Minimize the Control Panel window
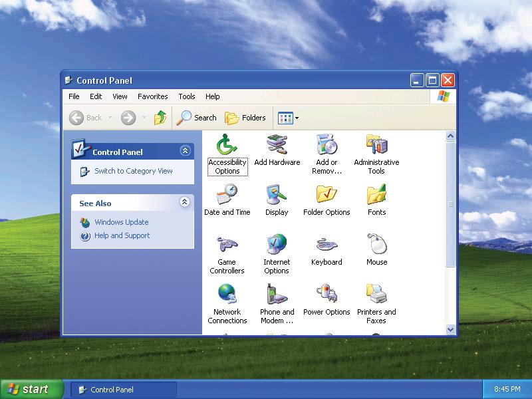 click(417, 80)
